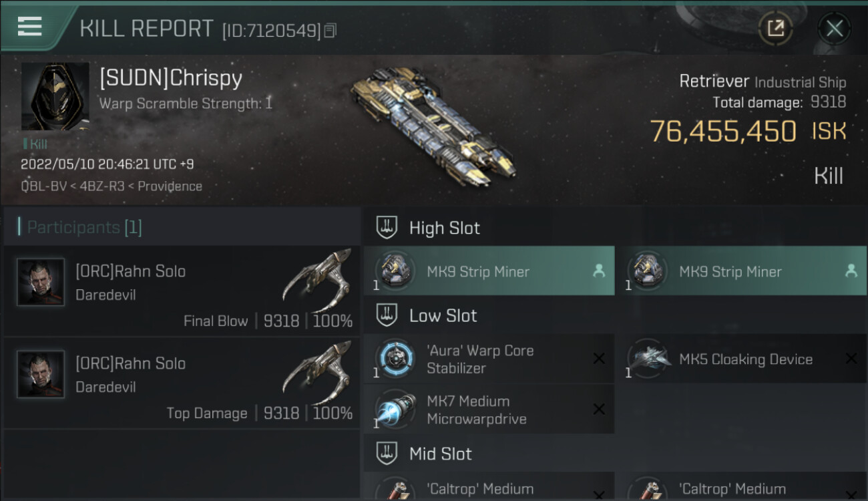
Task: Open Rahn Solo Top Damage portrait
Action: tap(41, 374)
